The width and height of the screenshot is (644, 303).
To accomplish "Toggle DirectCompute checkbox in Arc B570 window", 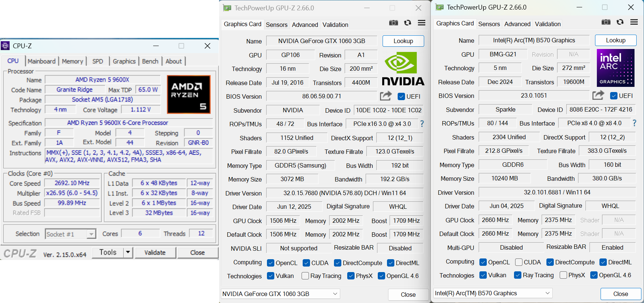I will [x=550, y=262].
